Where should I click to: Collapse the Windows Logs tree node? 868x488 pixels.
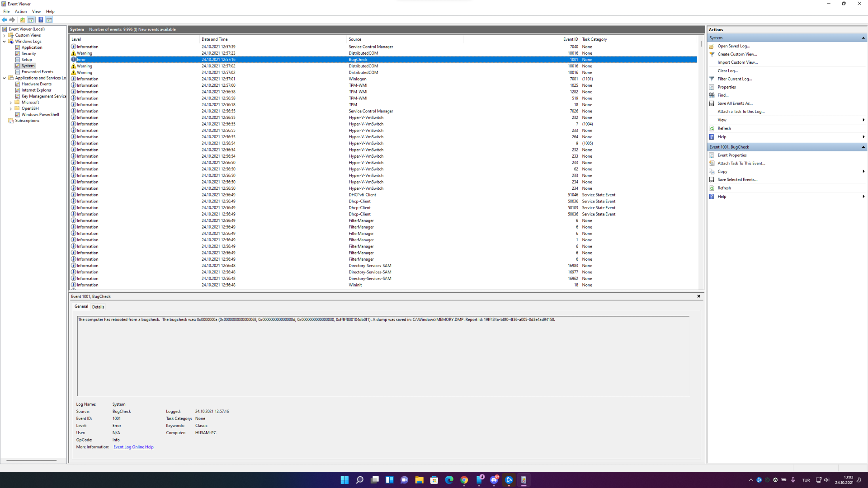pos(5,42)
